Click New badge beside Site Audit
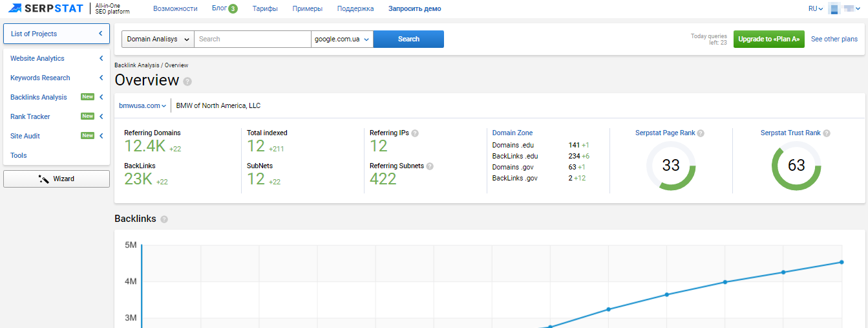The height and width of the screenshot is (328, 868). [88, 136]
